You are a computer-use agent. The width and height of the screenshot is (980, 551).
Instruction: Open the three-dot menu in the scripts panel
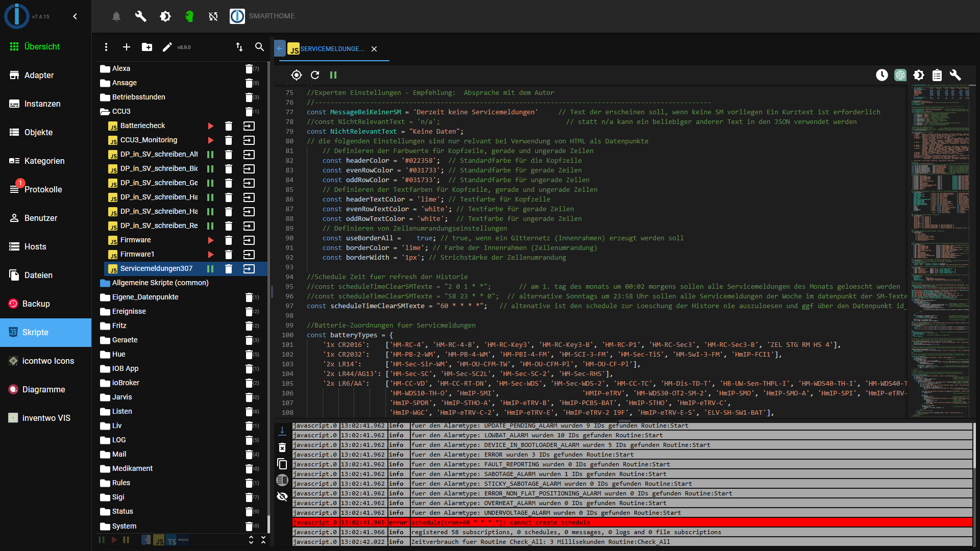coord(106,47)
